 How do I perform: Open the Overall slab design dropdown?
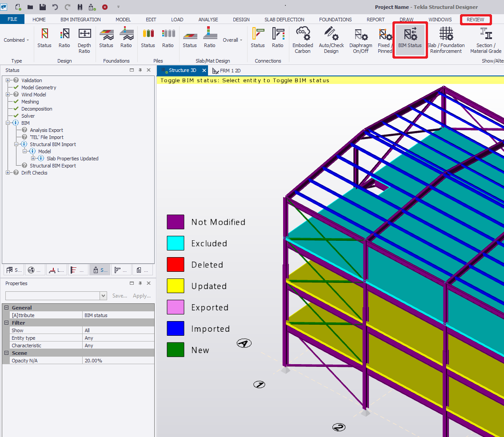(x=232, y=40)
